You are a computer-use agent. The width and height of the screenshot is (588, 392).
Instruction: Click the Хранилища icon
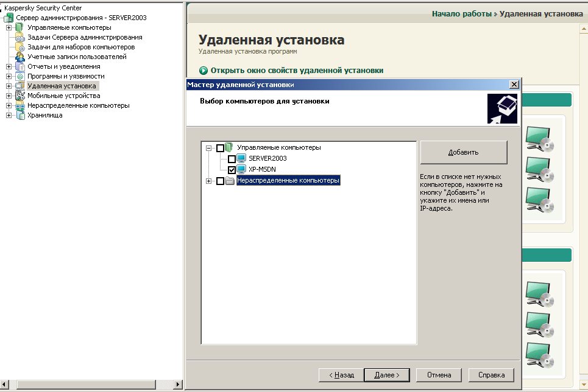20,115
